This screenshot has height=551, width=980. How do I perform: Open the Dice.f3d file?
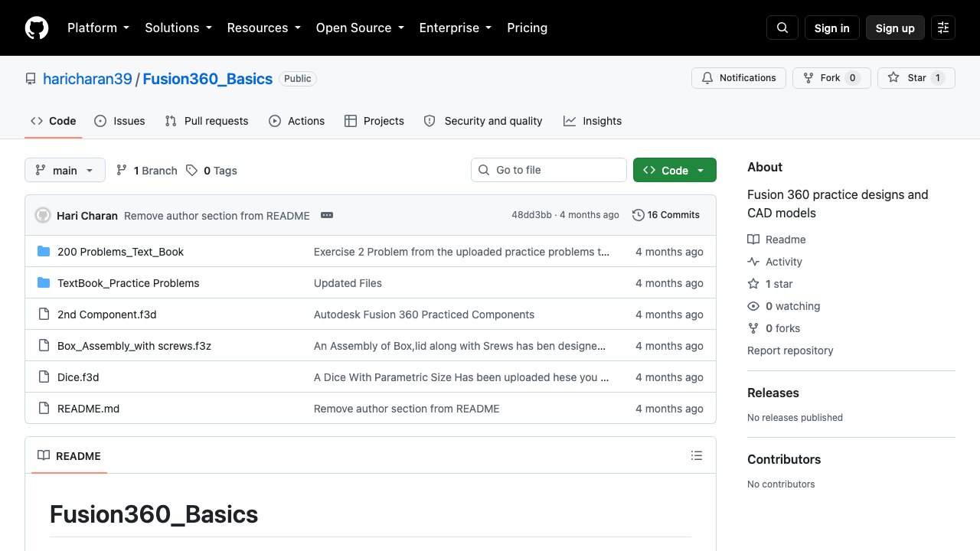[x=78, y=377]
